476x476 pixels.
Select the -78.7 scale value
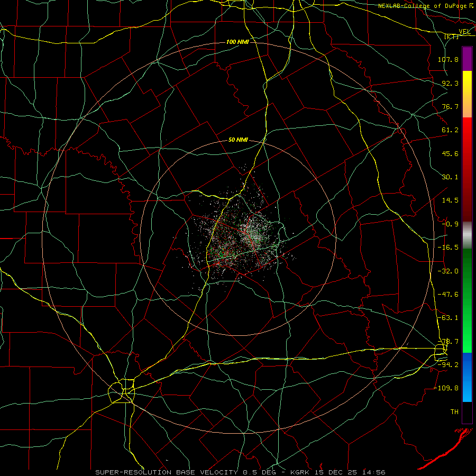point(448,342)
